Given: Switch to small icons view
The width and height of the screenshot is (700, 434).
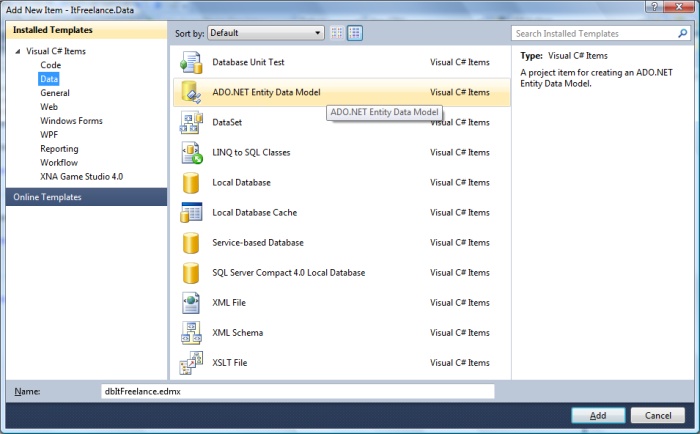Looking at the screenshot, I should [337, 33].
